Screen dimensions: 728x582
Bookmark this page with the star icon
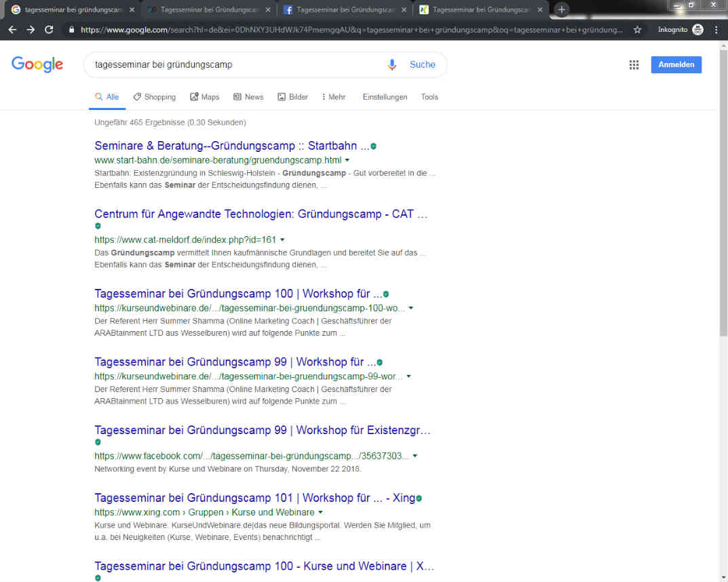tap(637, 30)
